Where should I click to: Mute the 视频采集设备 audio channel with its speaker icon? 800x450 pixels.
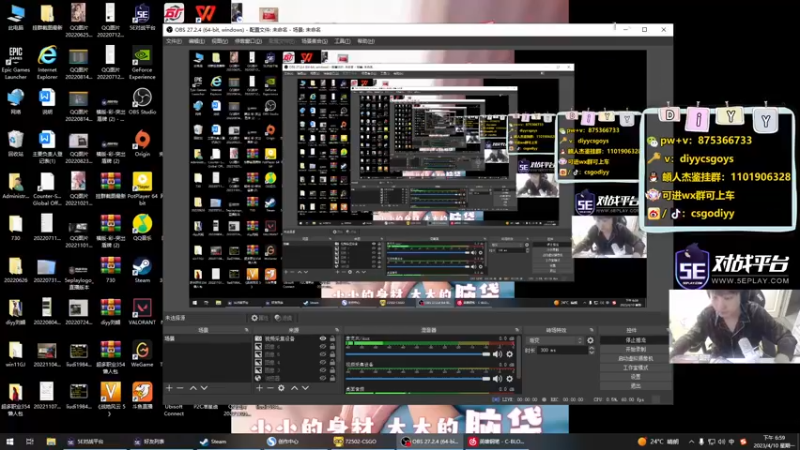(x=497, y=379)
